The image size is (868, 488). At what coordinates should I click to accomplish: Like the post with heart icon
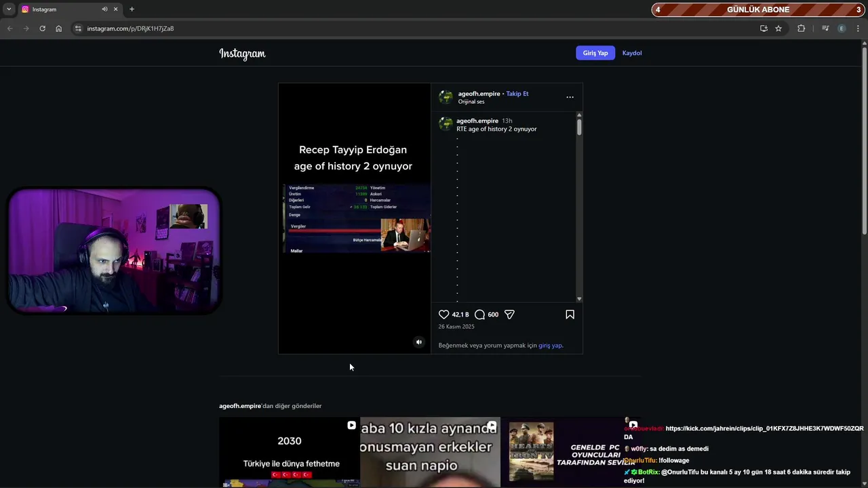[444, 314]
